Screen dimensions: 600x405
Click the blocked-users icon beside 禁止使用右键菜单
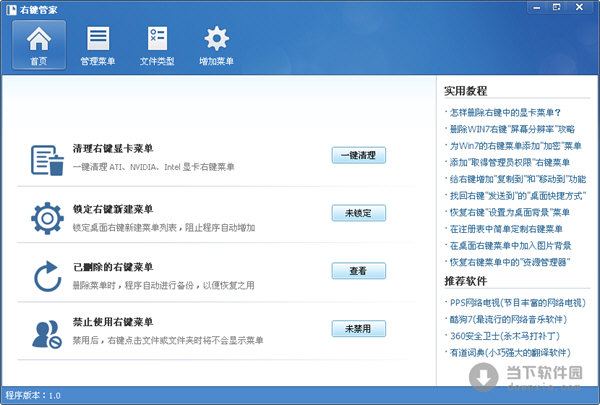[47, 334]
